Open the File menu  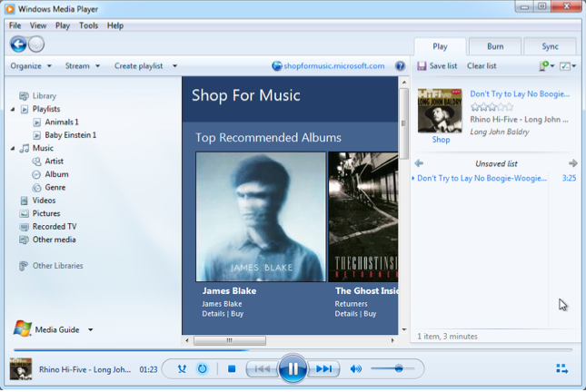[15, 25]
